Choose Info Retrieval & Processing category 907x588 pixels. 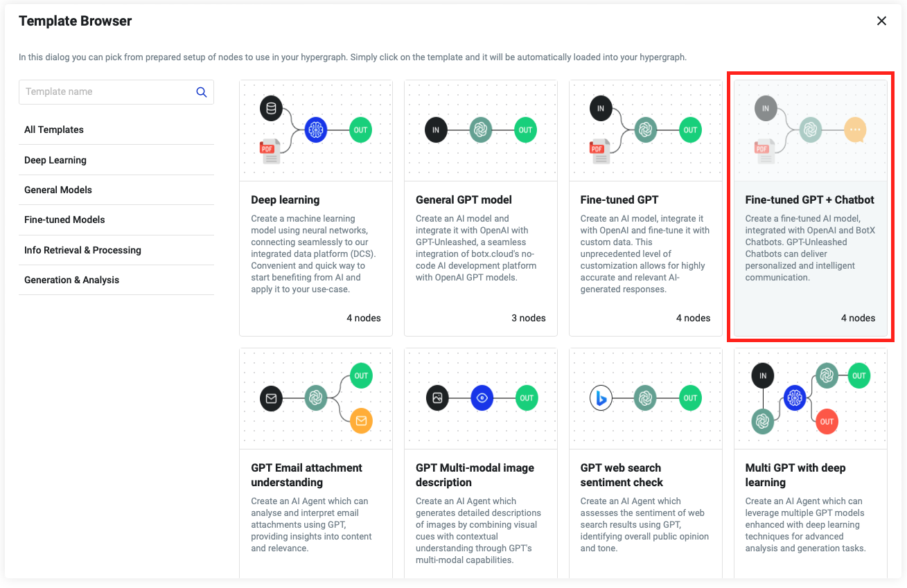82,250
